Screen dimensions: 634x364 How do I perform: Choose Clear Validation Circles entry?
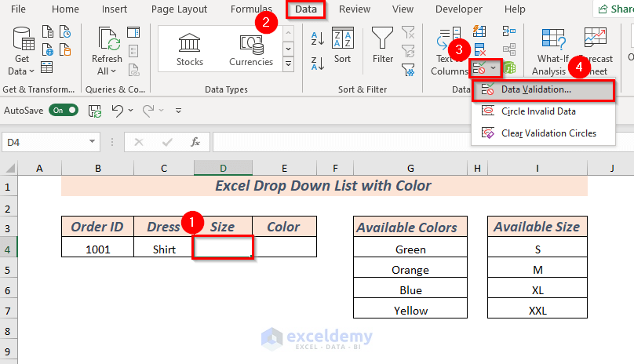543,133
